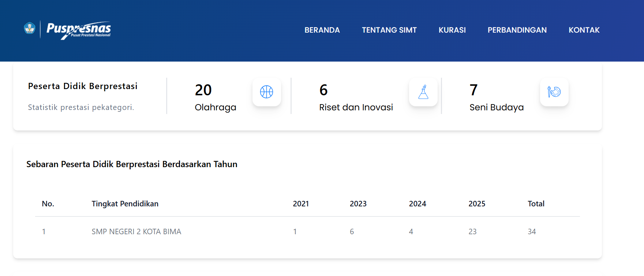
Task: Click the Total column header
Action: click(536, 204)
